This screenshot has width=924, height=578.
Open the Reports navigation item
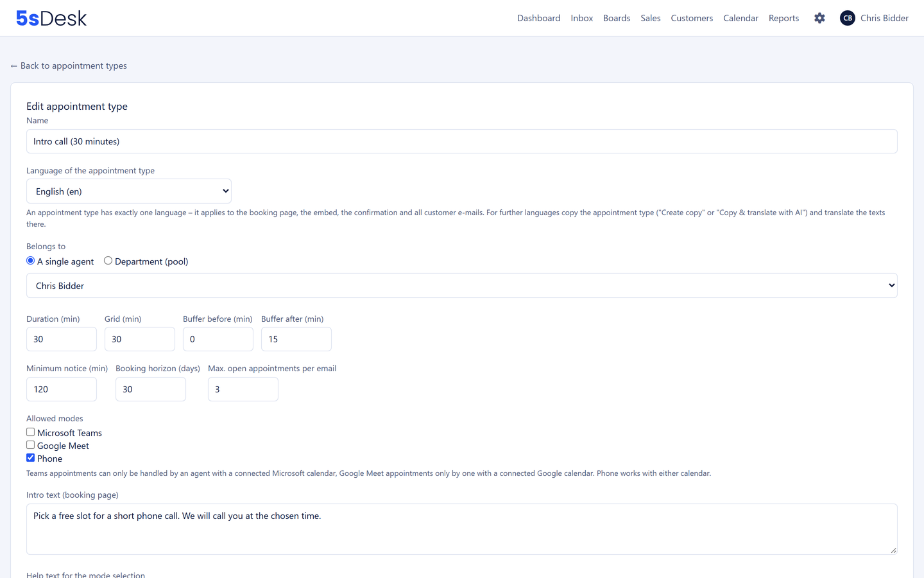click(x=784, y=18)
